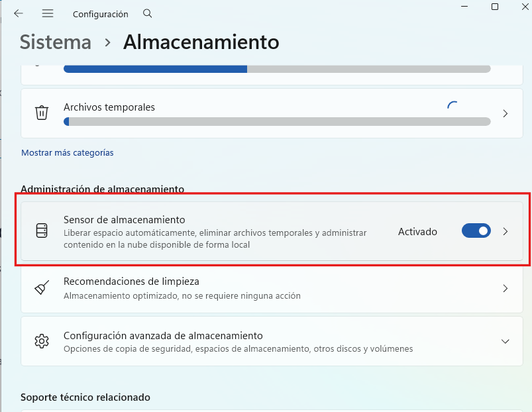Viewport: 532px width, 412px height.
Task: Click the Activado status label
Action: coord(417,231)
